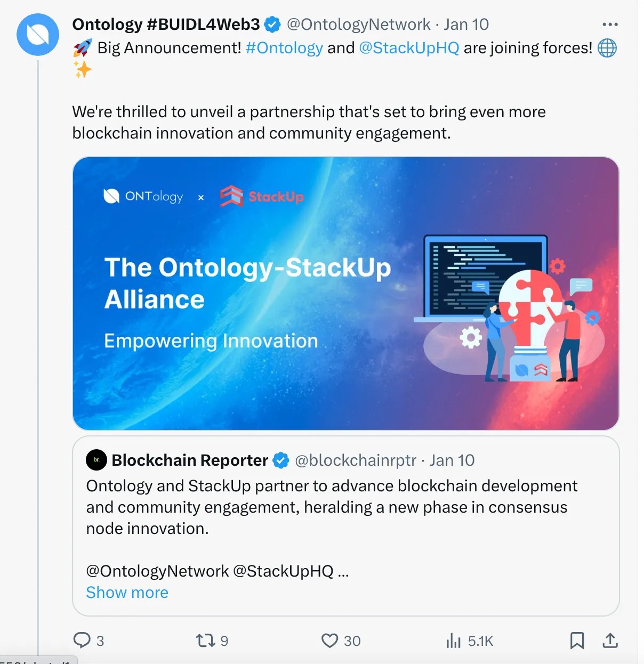
Task: Open the quoted tweet's Jan 10 date
Action: pos(452,460)
